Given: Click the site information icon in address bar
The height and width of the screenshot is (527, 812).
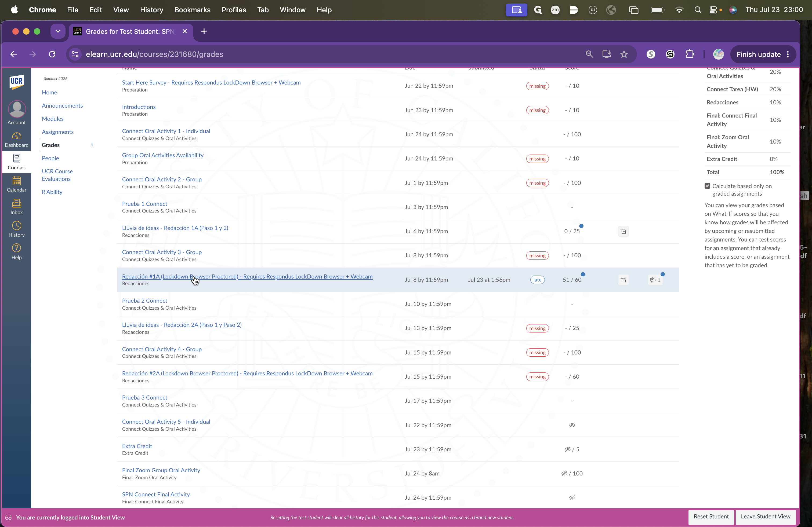Looking at the screenshot, I should 75,54.
